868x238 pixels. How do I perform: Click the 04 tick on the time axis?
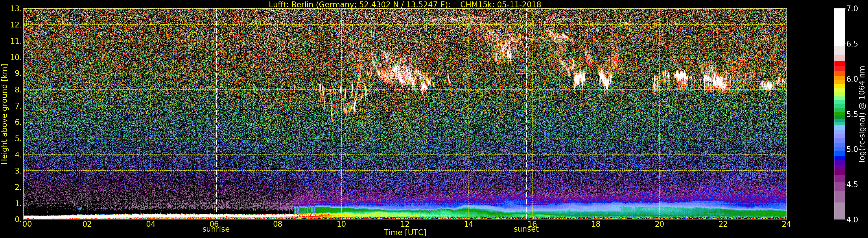(151, 224)
